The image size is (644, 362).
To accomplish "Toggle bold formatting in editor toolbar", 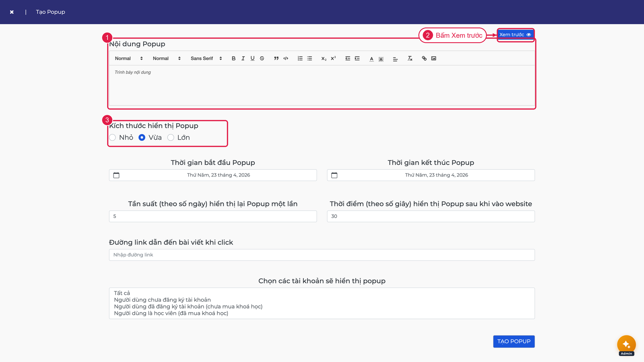I will pos(233,58).
